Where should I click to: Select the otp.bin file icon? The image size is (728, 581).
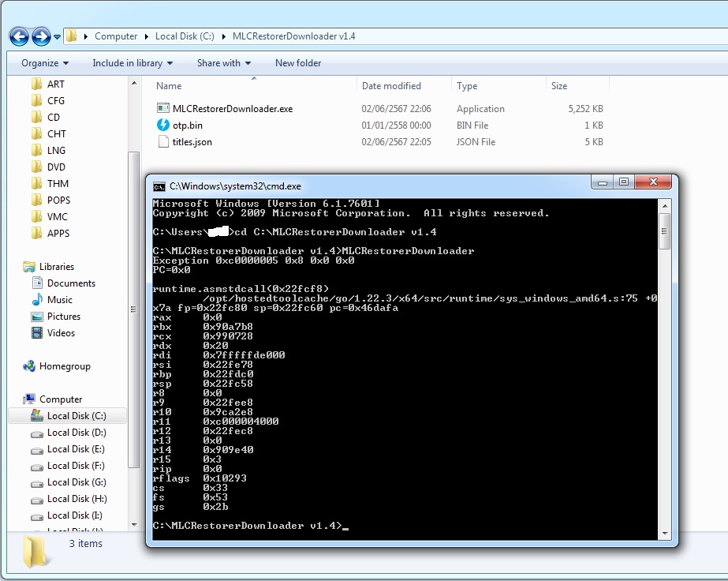click(x=163, y=125)
